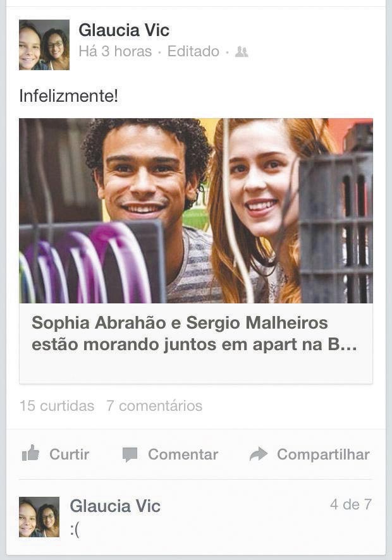Viewport: 392px width, 560px height.
Task: Open the shared article preview image
Action: (x=196, y=210)
